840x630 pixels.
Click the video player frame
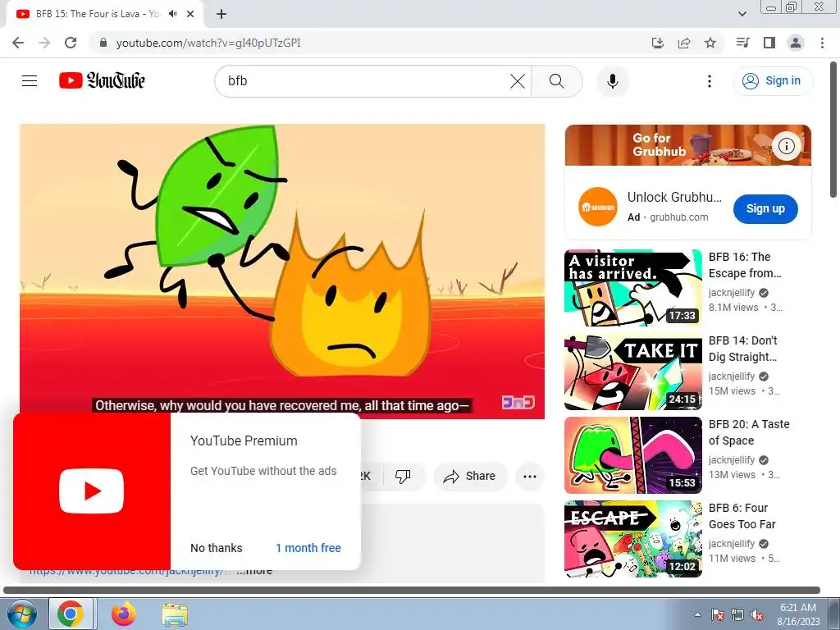click(282, 272)
